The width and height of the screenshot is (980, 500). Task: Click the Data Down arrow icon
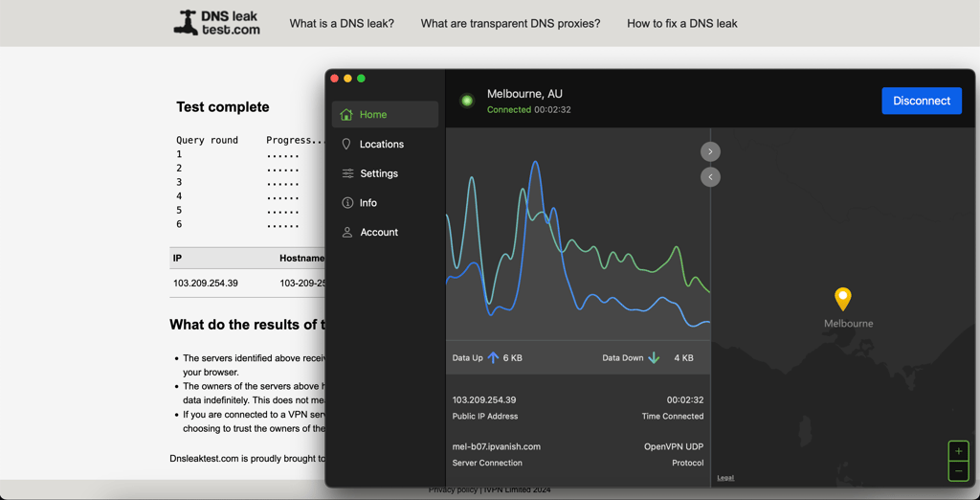point(654,358)
